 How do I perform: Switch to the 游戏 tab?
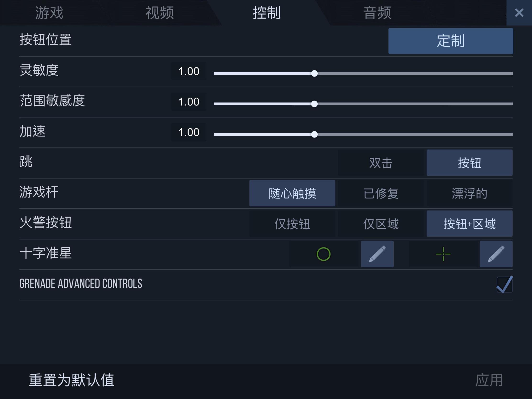tap(49, 12)
